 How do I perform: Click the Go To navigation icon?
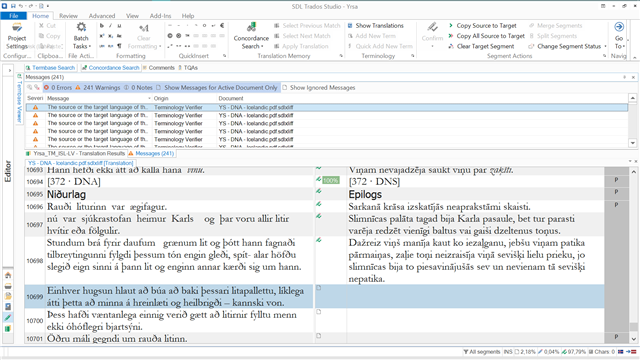pos(619,27)
